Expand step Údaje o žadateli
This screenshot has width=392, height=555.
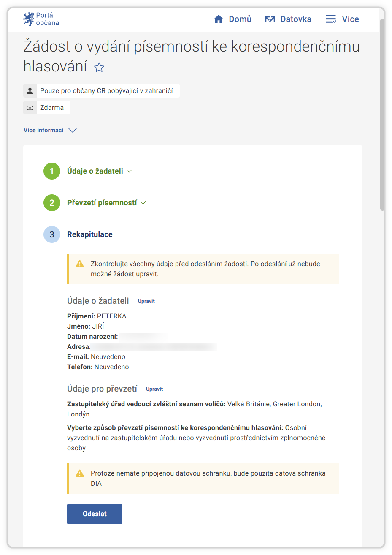[x=99, y=171]
